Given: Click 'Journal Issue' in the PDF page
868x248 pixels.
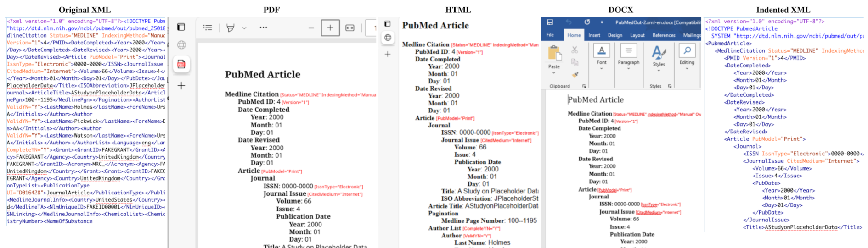Looking at the screenshot, I should coord(285,193).
